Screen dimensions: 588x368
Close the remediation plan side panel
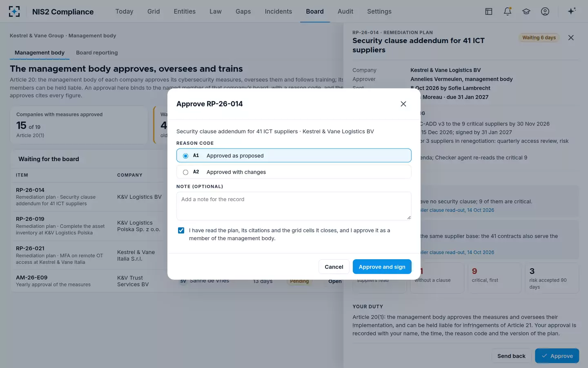(x=571, y=38)
